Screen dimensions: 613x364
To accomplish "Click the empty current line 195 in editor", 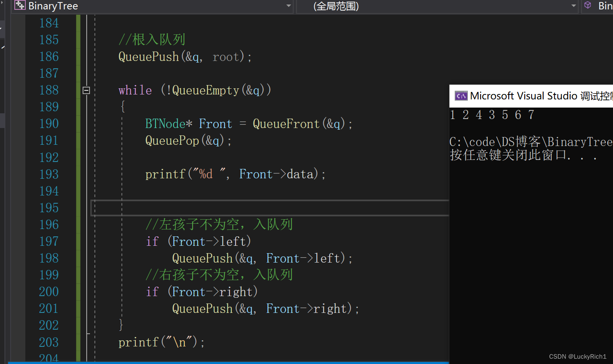I will [270, 208].
